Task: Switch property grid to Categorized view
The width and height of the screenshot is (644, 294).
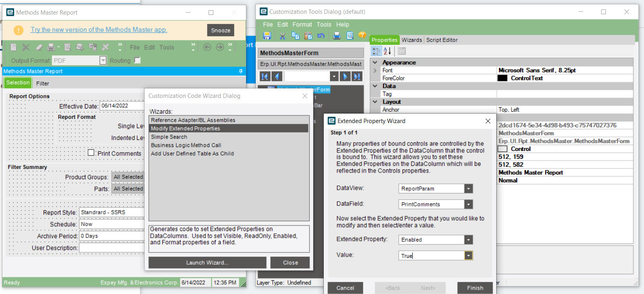Action: [x=376, y=51]
